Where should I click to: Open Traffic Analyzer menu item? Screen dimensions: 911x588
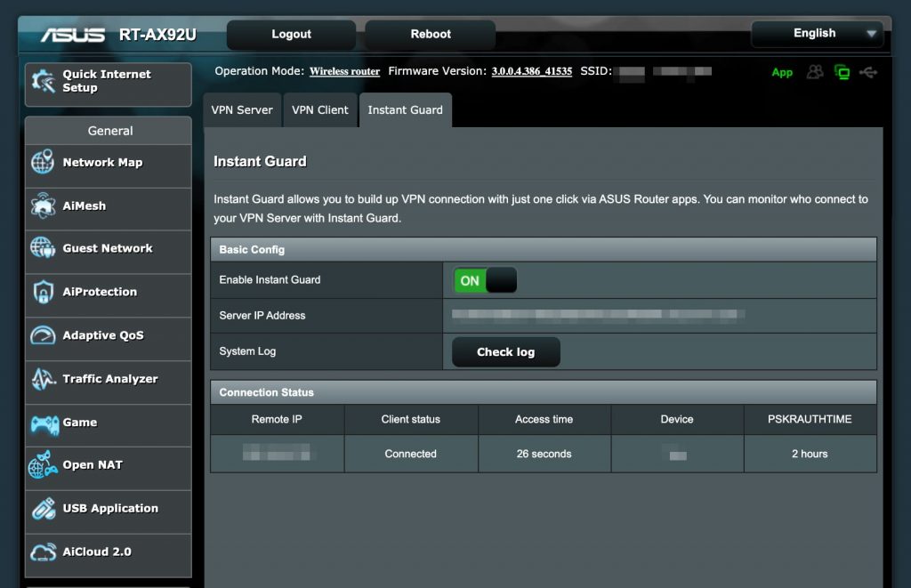pyautogui.click(x=108, y=383)
